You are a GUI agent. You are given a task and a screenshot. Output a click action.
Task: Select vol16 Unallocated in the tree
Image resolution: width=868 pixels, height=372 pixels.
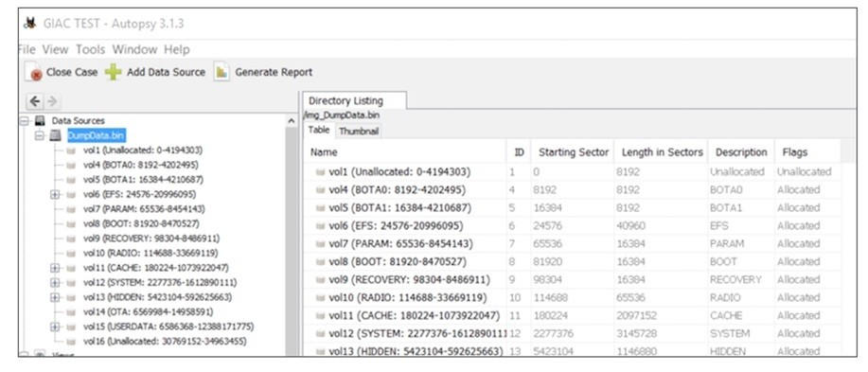(x=165, y=342)
